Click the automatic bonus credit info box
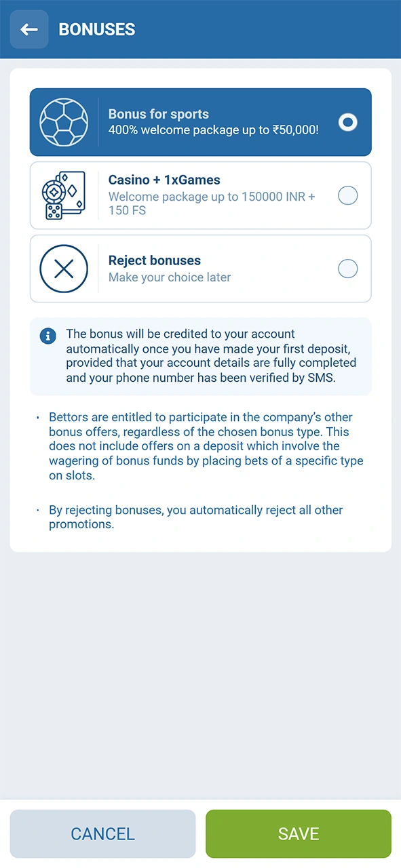 point(201,356)
